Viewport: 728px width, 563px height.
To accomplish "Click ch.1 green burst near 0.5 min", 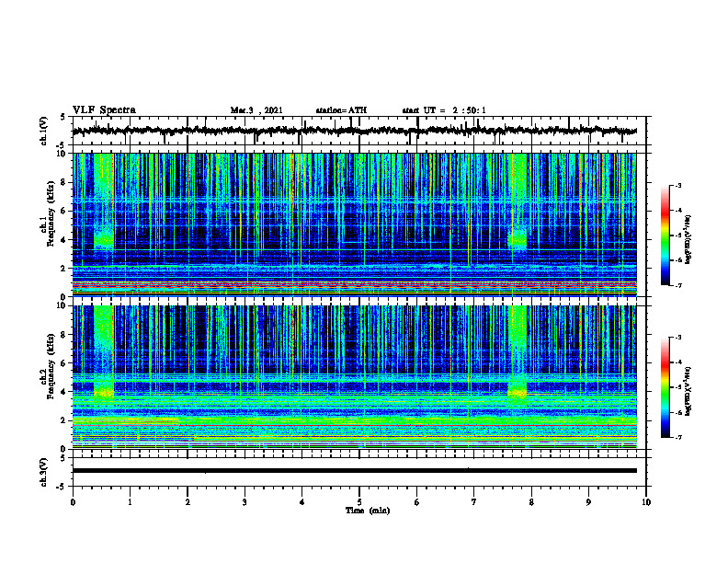I will tap(104, 240).
